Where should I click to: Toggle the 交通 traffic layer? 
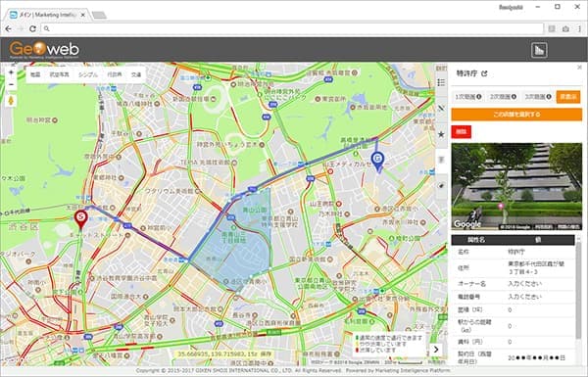[136, 74]
